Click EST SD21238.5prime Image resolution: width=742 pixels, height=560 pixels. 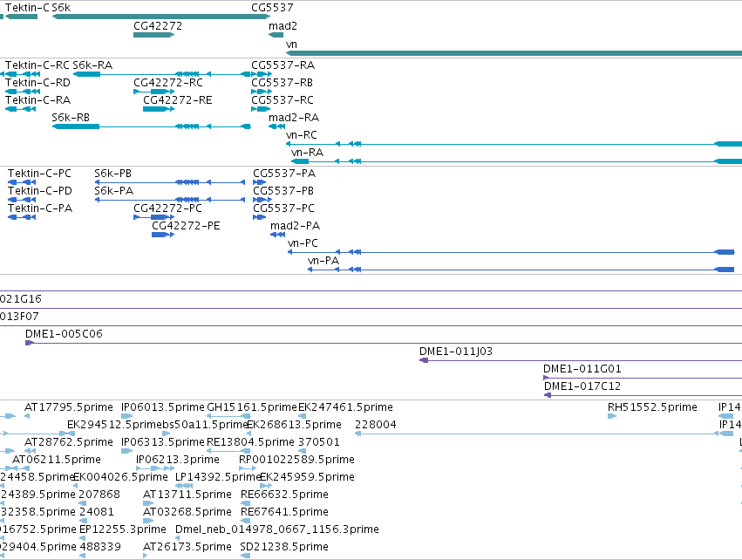pos(245,557)
